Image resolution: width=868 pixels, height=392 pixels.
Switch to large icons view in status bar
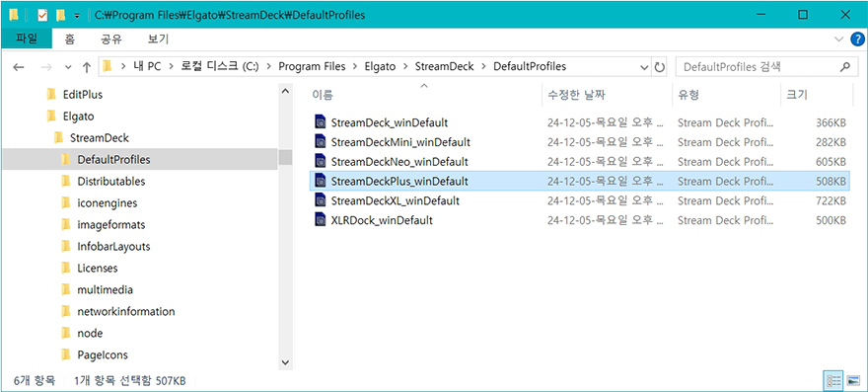pos(853,380)
